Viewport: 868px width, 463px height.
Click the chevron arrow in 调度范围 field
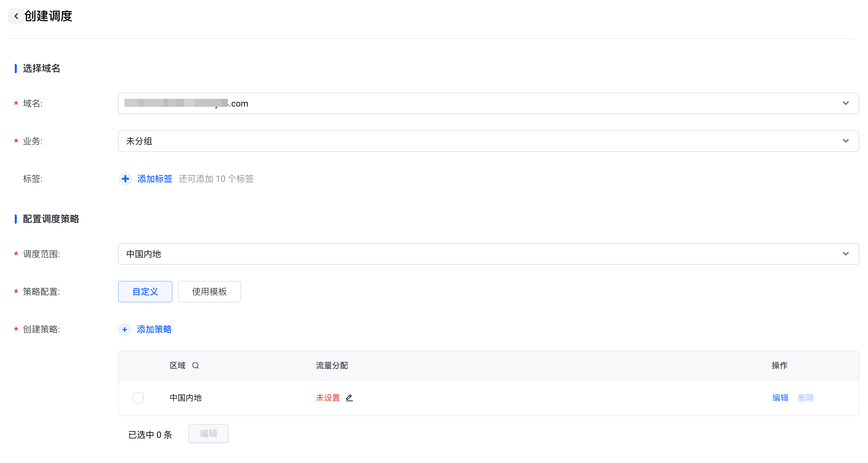[x=845, y=254]
